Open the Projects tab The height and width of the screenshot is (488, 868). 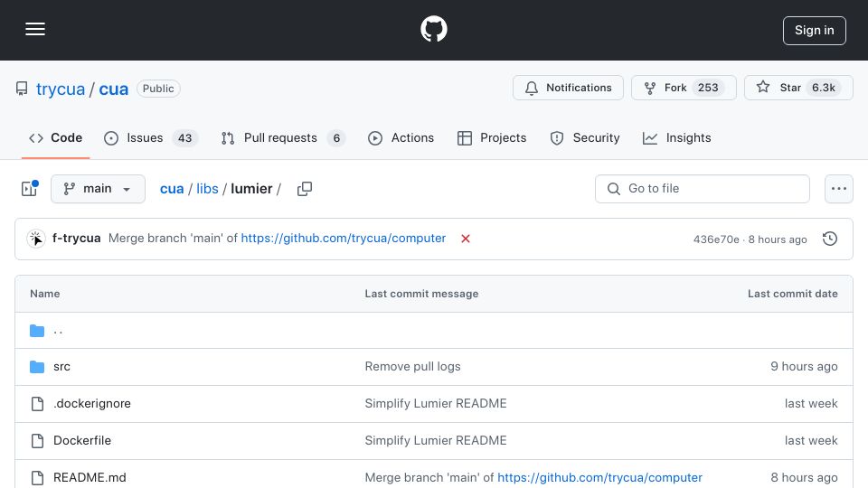click(x=492, y=137)
